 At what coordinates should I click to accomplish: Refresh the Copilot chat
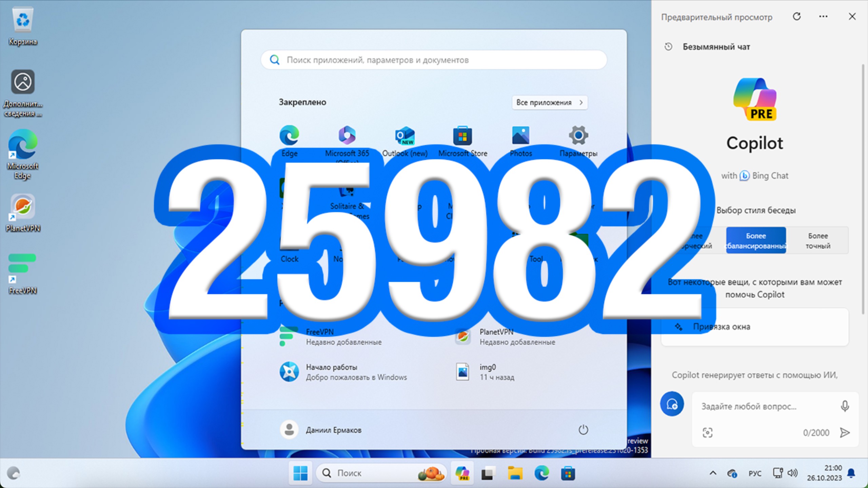pos(797,16)
